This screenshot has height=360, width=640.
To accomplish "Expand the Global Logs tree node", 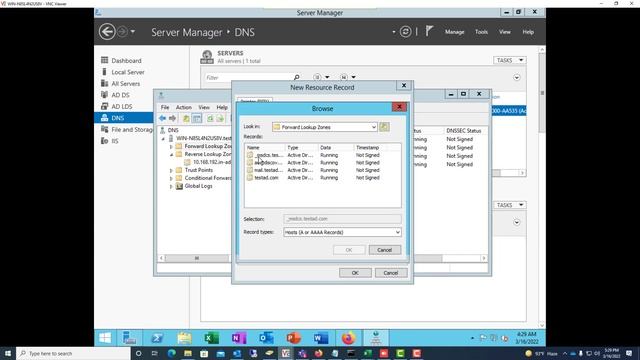I will [171, 186].
